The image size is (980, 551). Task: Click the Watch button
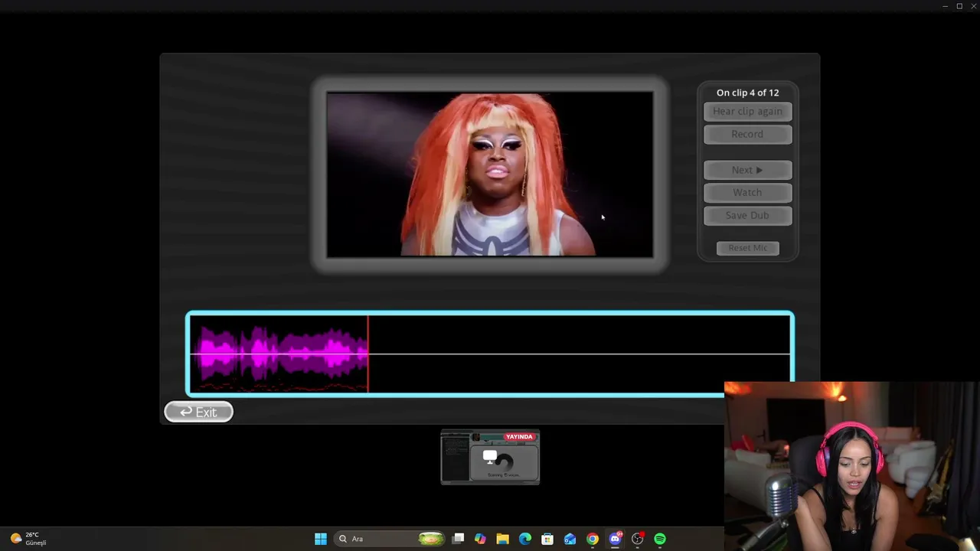[747, 192]
